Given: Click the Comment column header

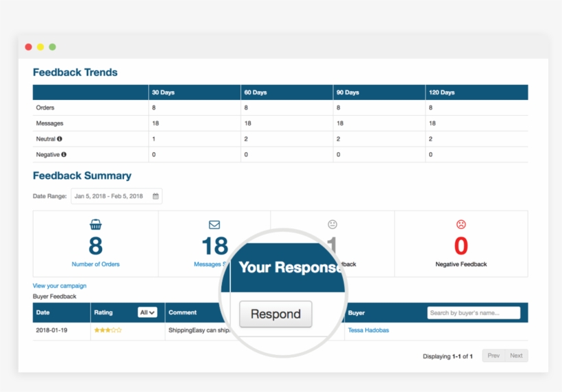Looking at the screenshot, I should click(182, 313).
